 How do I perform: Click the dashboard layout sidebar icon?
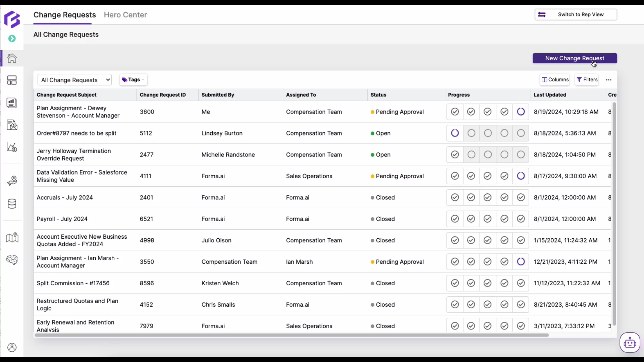coord(12,80)
